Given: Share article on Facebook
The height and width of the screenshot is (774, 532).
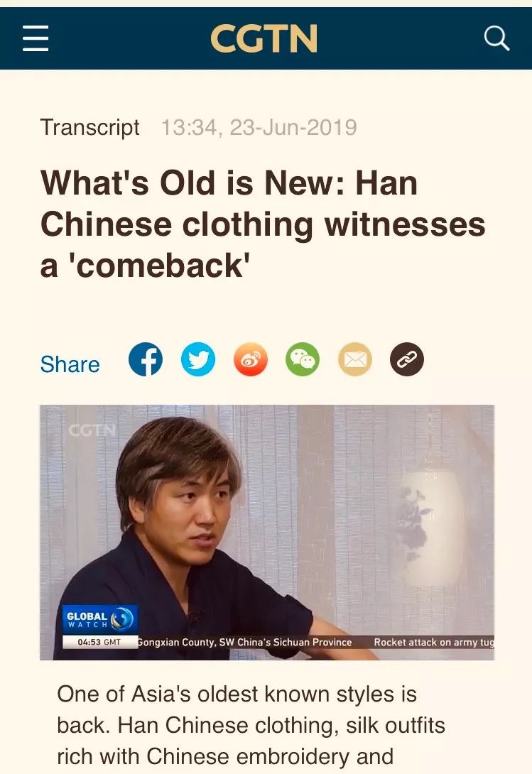Looking at the screenshot, I should point(146,359).
